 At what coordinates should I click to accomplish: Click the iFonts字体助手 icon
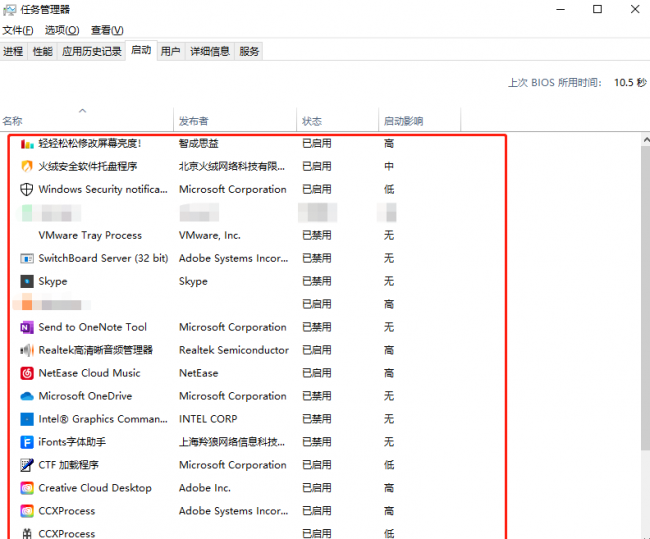pyautogui.click(x=27, y=442)
